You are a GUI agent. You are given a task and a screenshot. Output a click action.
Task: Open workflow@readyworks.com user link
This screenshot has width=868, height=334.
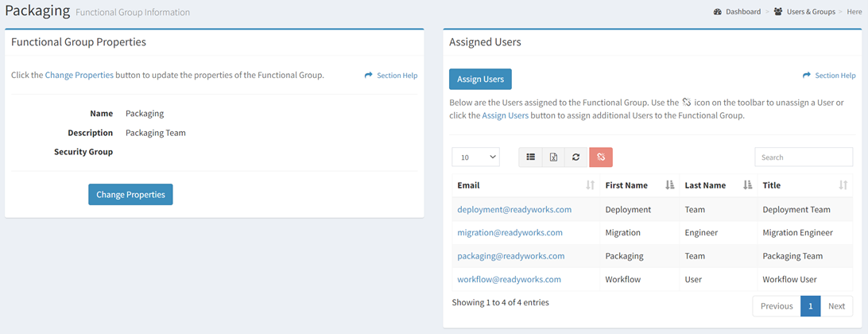pyautogui.click(x=510, y=280)
